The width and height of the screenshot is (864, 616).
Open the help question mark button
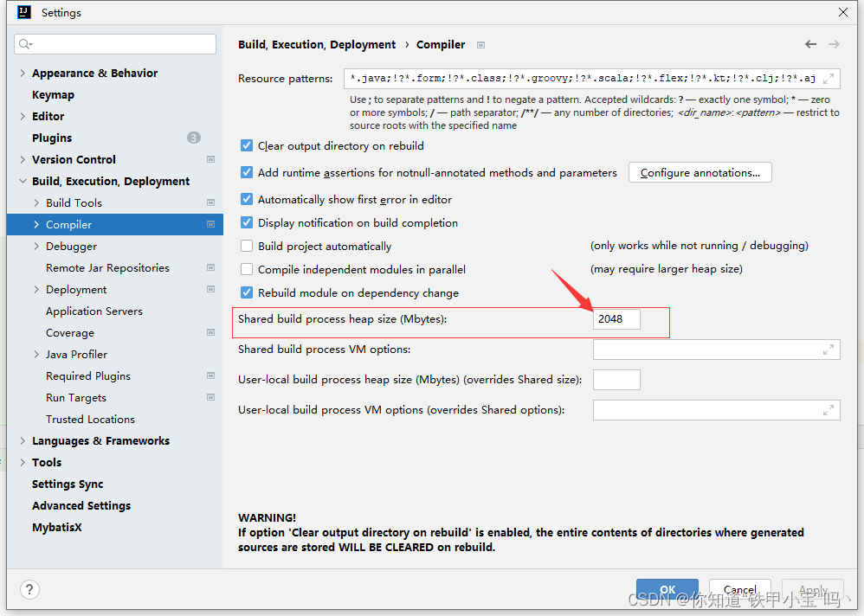click(x=29, y=589)
